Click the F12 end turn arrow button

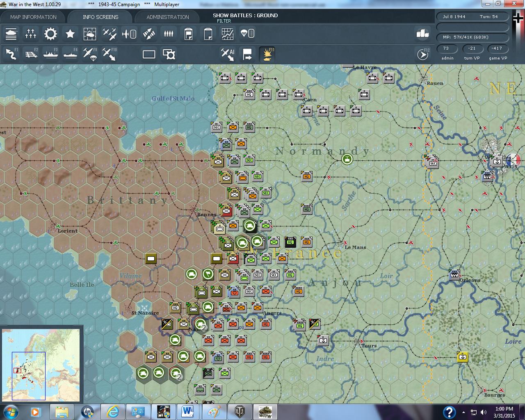[423, 54]
